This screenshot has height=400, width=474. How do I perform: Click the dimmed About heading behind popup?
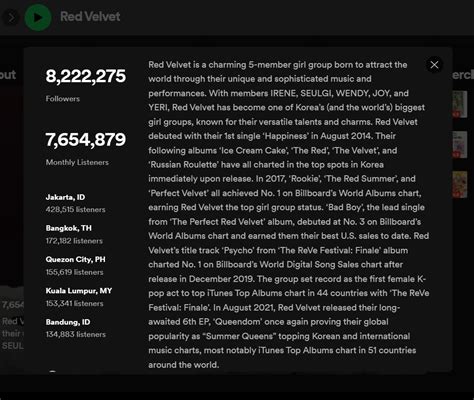(x=8, y=75)
